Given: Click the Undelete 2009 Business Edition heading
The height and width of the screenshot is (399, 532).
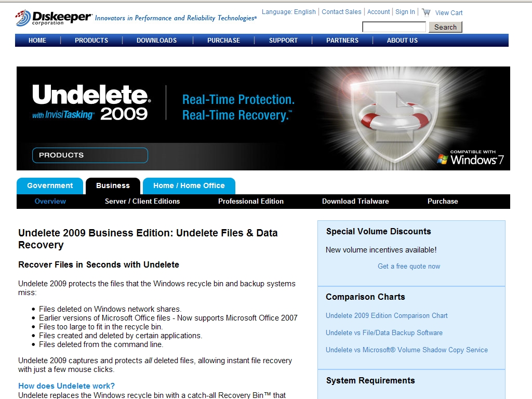Looking at the screenshot, I should (x=148, y=239).
